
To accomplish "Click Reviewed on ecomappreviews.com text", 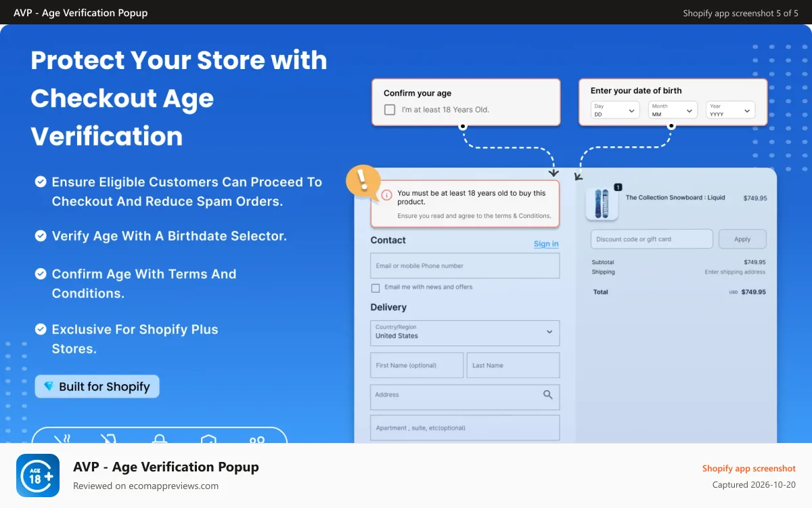I will 145,486.
